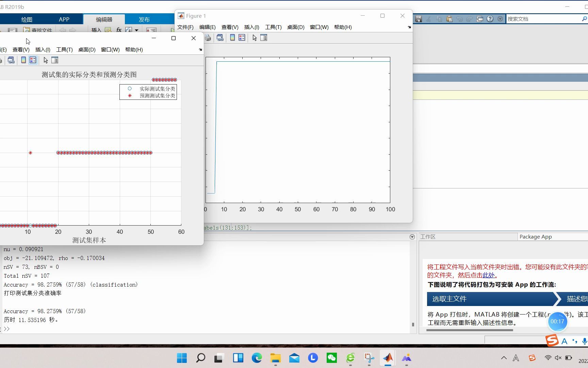The width and height of the screenshot is (588, 368).
Task: Click the Save icon in MATLAB quick access toolbar
Action: [419, 19]
